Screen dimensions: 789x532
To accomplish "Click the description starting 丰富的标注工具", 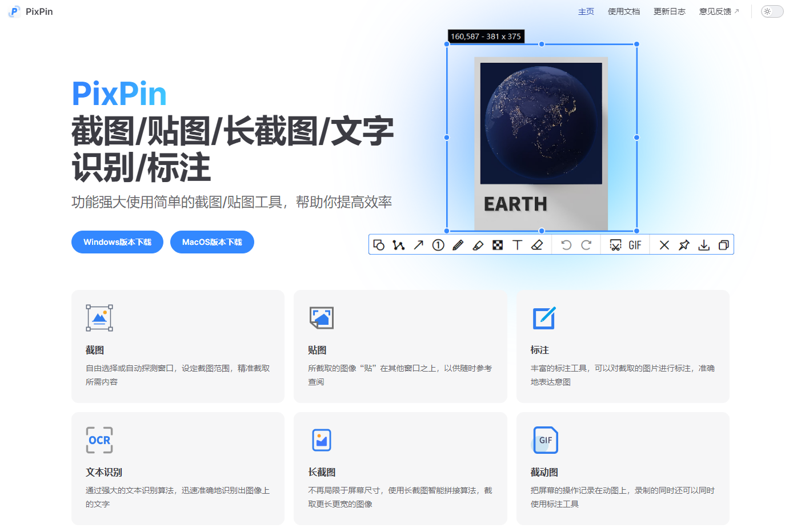I will click(x=622, y=375).
